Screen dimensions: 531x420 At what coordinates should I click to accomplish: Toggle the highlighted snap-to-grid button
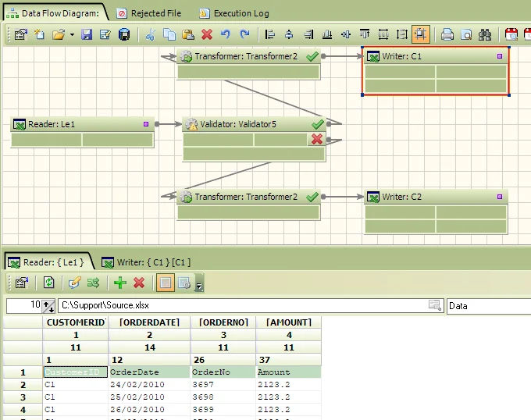[x=421, y=34]
